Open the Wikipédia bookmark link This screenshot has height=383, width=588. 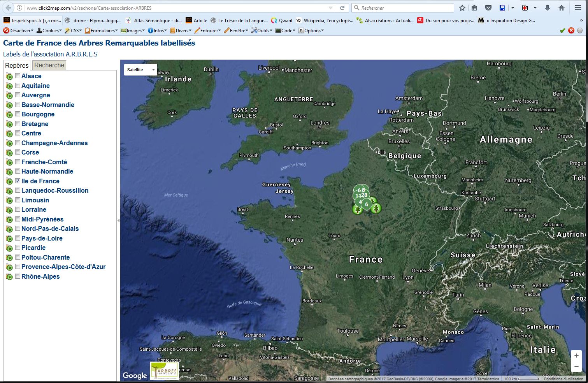point(325,21)
